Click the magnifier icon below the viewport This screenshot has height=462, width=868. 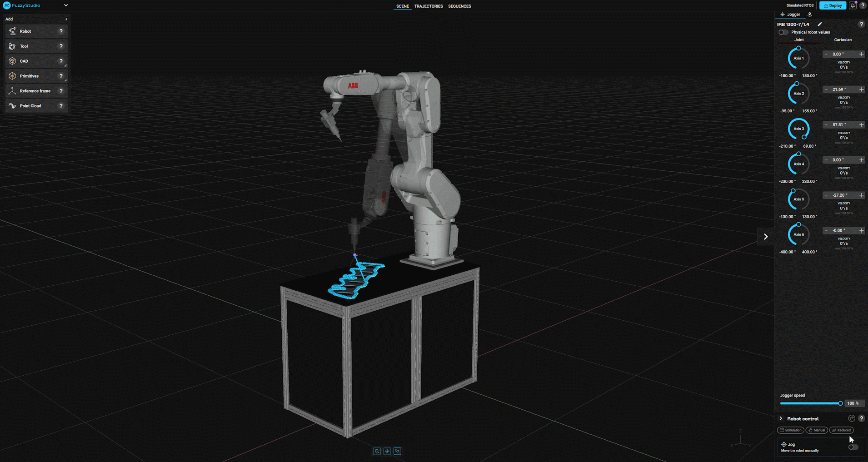pyautogui.click(x=377, y=451)
